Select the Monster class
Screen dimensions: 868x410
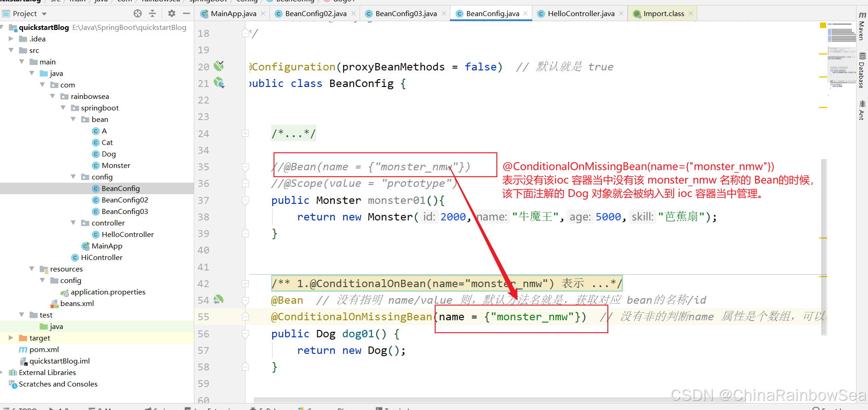111,165
